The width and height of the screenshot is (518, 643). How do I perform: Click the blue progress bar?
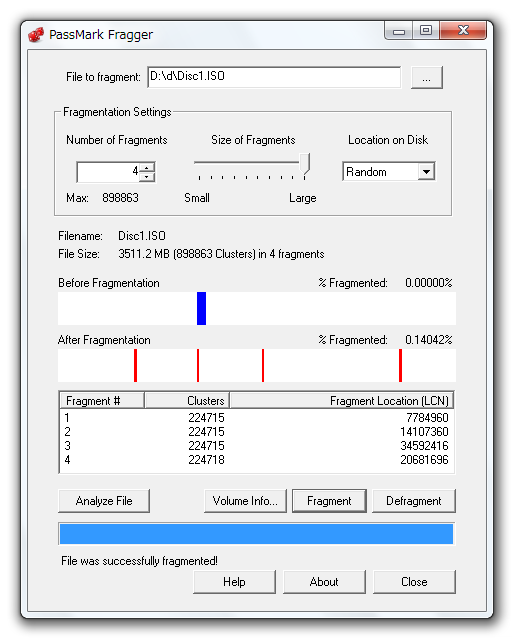point(256,534)
